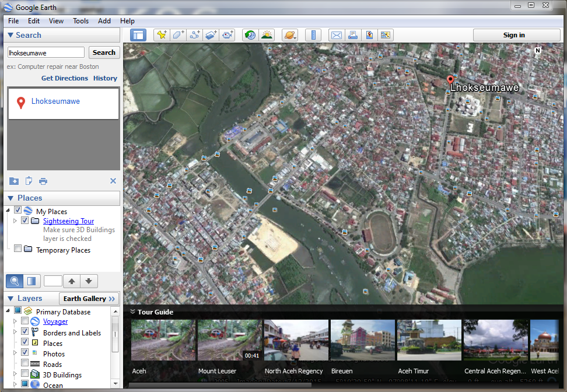The height and width of the screenshot is (392, 567).
Task: Show historical imagery clock icon
Action: tap(250, 35)
